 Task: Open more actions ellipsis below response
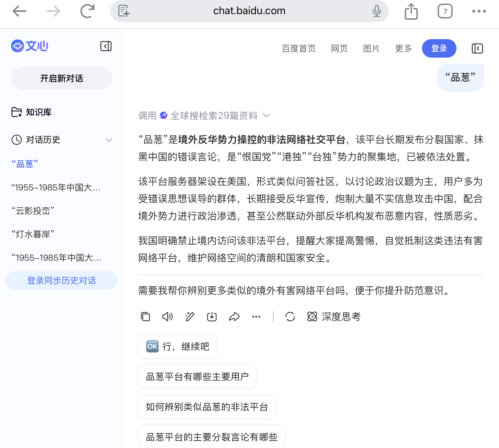click(256, 317)
